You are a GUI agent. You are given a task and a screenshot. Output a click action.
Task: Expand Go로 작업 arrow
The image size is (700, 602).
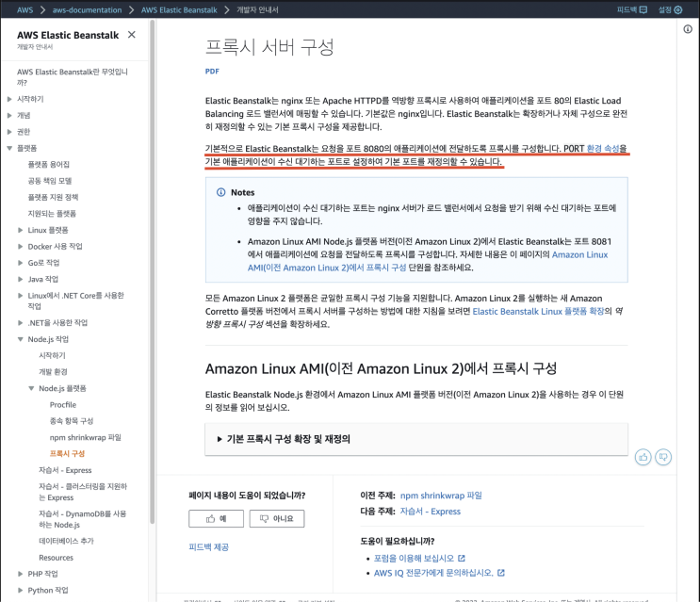[x=20, y=263]
